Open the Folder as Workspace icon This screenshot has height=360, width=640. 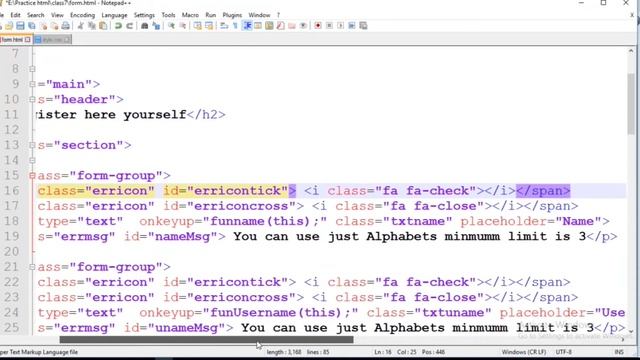(x=292, y=26)
